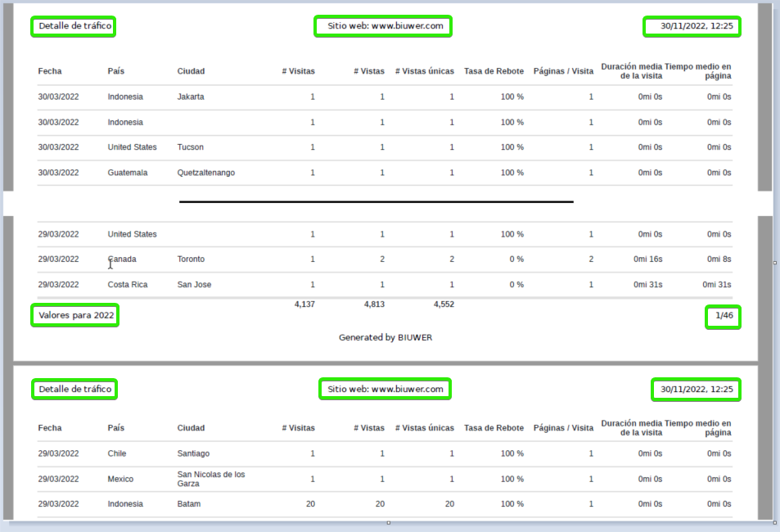Select the "30/03/2022" date in the Jakarta row

(58, 97)
